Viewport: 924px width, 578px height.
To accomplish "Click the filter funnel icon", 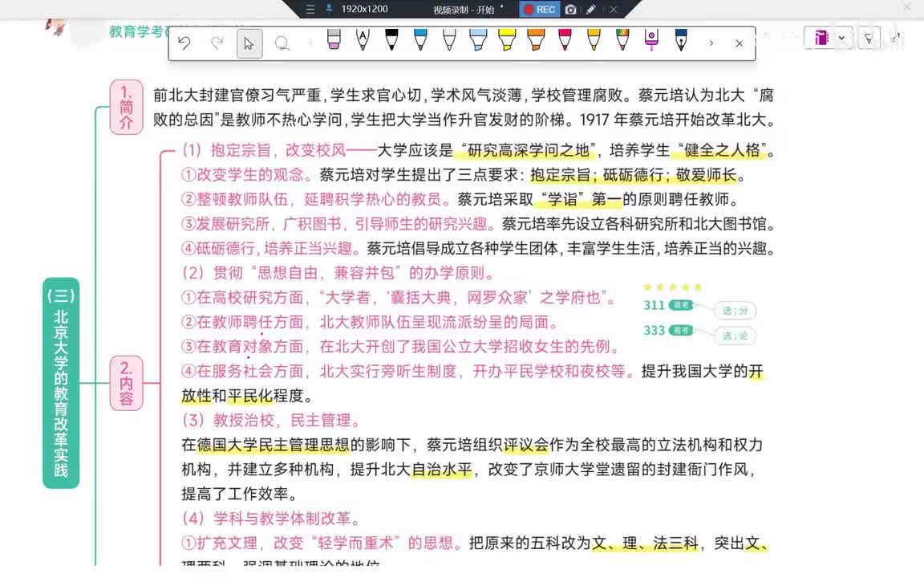I will click(869, 39).
